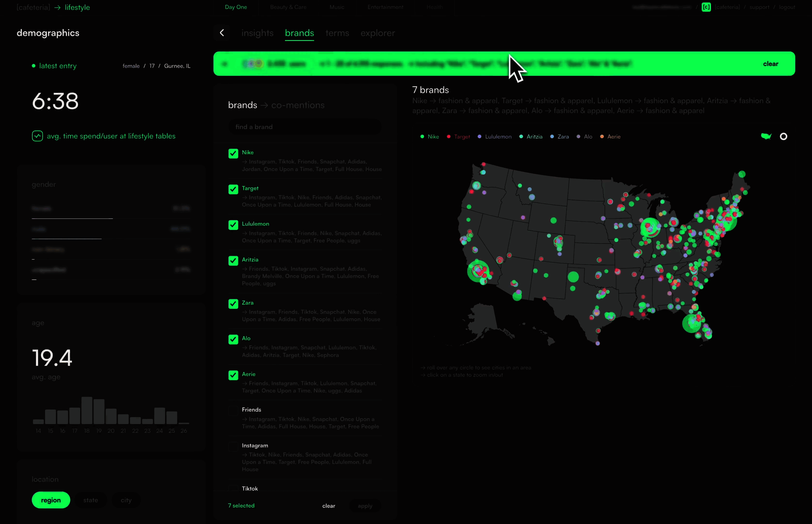Check the Friends brand checkbox
Viewport: 812px width, 524px height.
click(x=233, y=411)
